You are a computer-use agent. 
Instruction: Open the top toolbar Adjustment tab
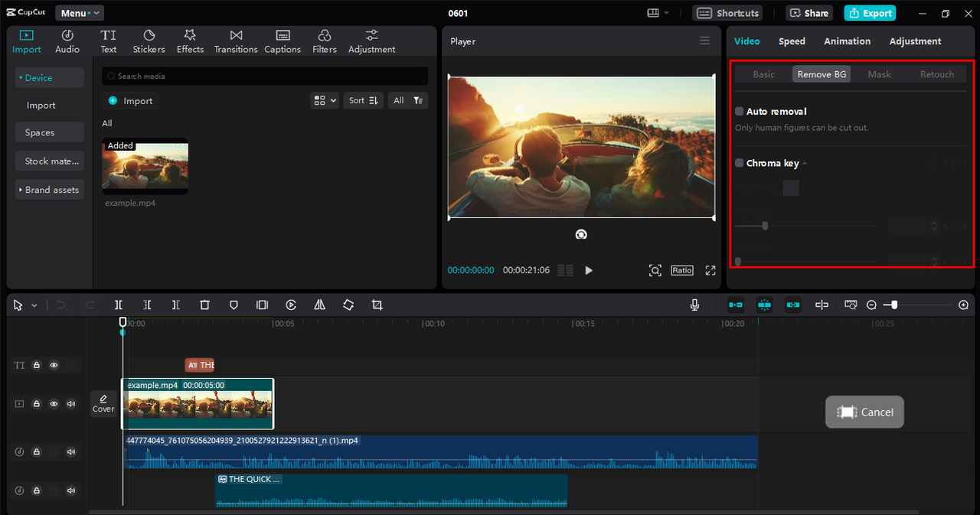pos(372,41)
